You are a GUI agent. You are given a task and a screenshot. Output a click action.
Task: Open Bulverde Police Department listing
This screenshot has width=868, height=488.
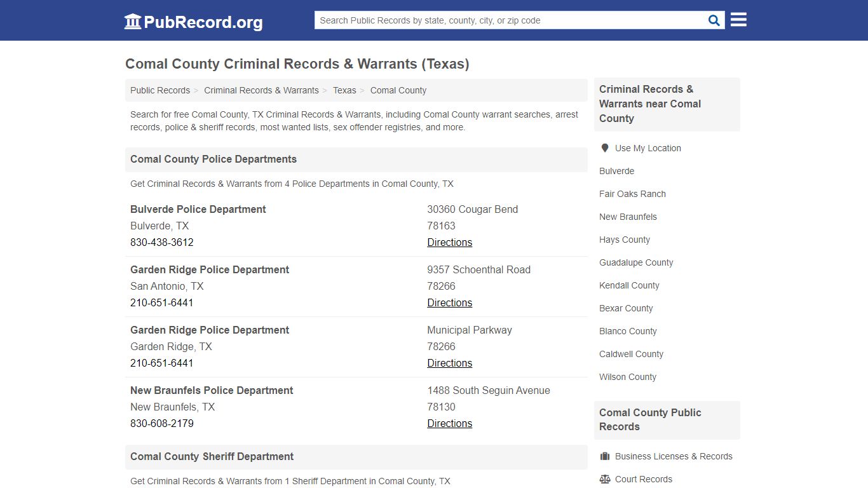[x=198, y=209]
